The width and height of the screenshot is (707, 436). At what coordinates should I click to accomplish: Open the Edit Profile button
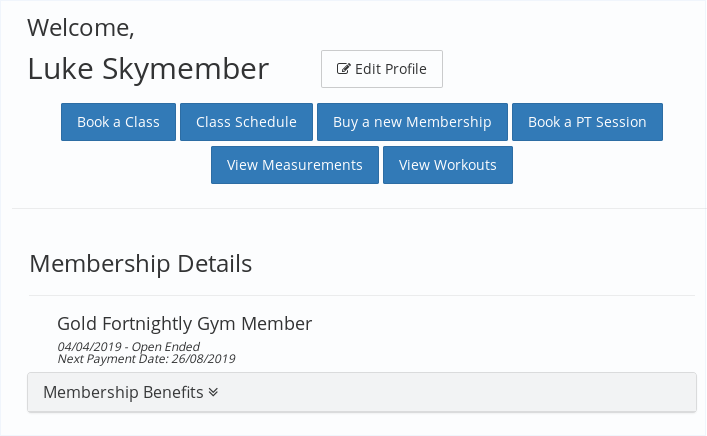pyautogui.click(x=382, y=69)
